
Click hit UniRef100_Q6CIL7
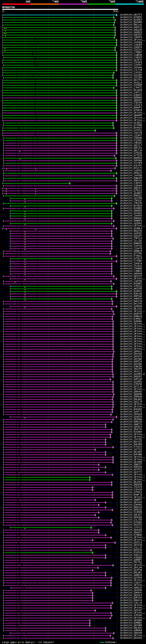pos(131,146)
